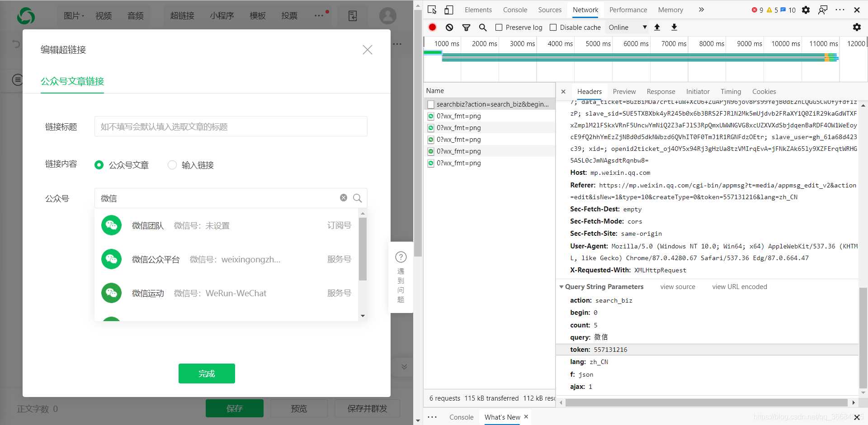868x425 pixels.
Task: Click the import HAR file upload arrow
Action: tap(657, 28)
